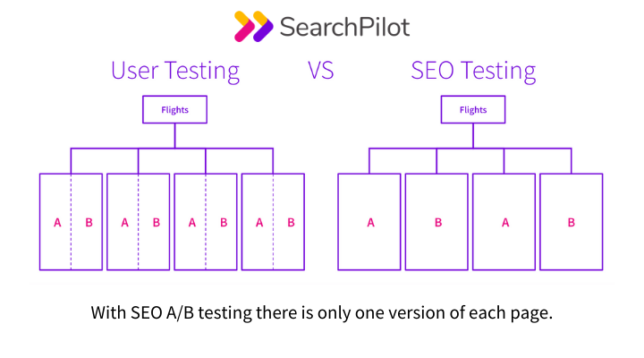
Task: Select the "SEO Testing" heading
Action: 473,71
